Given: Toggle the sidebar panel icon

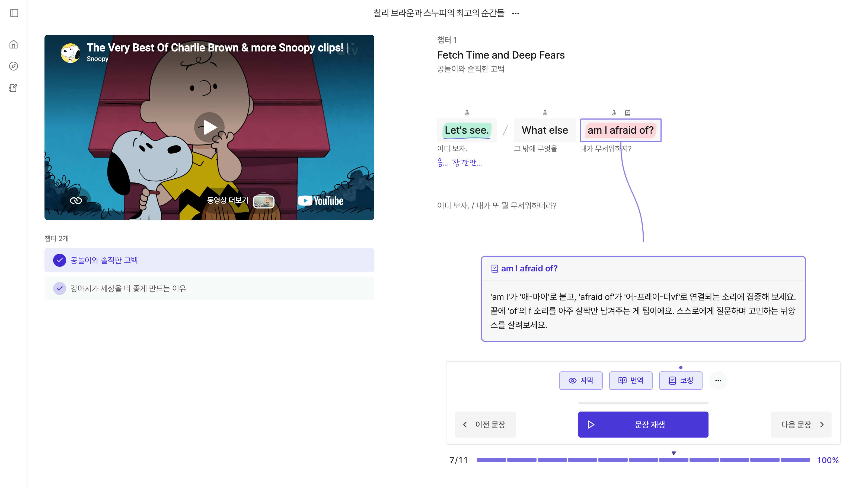Looking at the screenshot, I should coord(14,13).
